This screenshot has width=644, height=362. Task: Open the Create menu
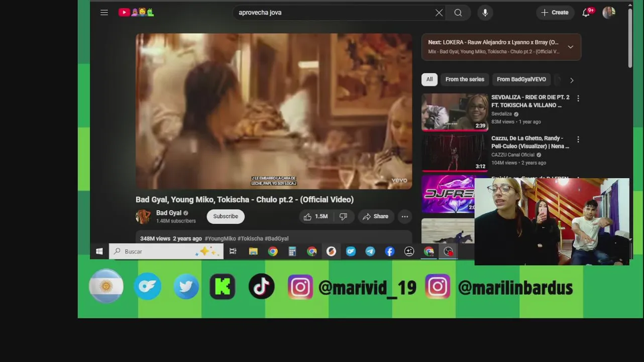[x=555, y=13]
